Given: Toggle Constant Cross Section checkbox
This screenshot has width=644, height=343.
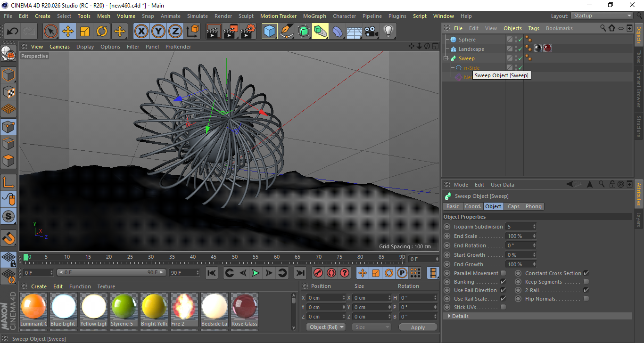Looking at the screenshot, I should [586, 273].
